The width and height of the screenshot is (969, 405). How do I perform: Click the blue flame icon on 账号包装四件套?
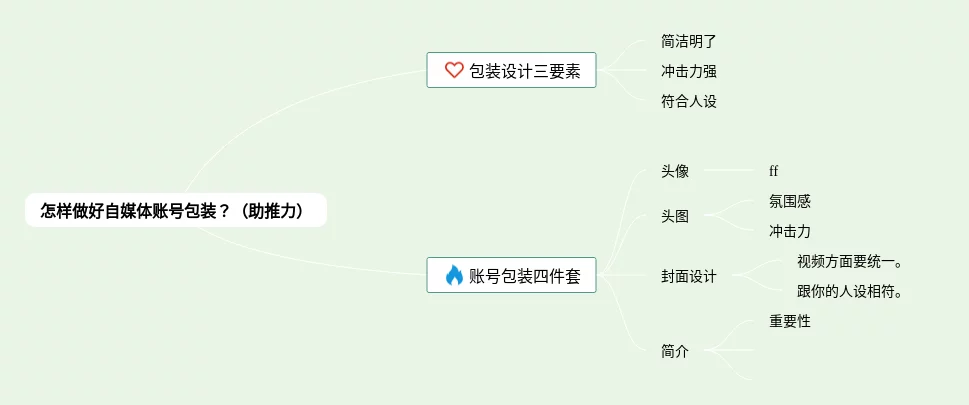click(x=454, y=275)
